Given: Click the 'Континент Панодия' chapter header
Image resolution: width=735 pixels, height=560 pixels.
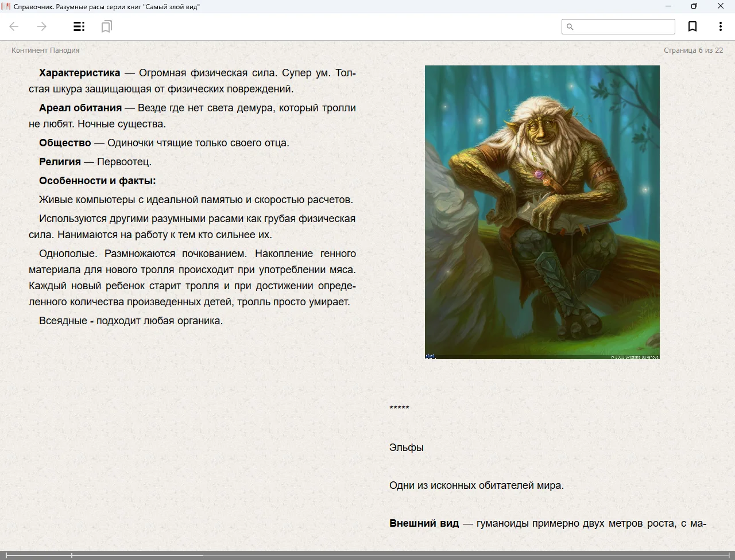Looking at the screenshot, I should [45, 50].
